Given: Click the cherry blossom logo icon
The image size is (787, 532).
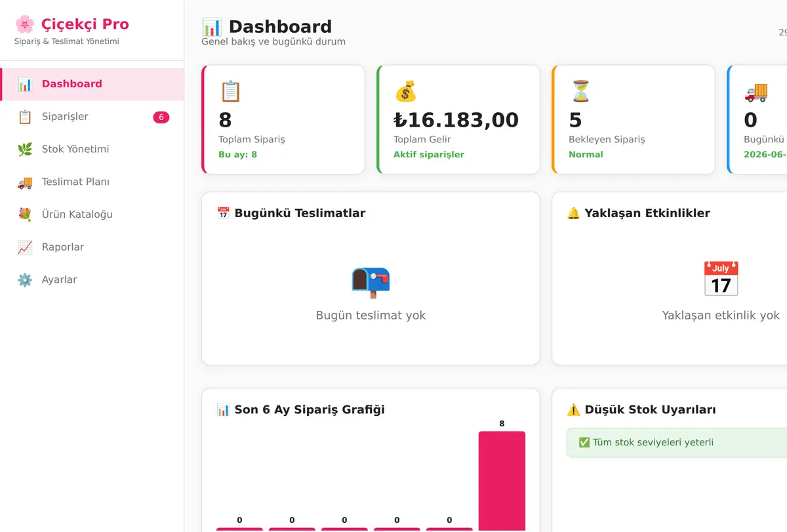Looking at the screenshot, I should click(x=24, y=24).
